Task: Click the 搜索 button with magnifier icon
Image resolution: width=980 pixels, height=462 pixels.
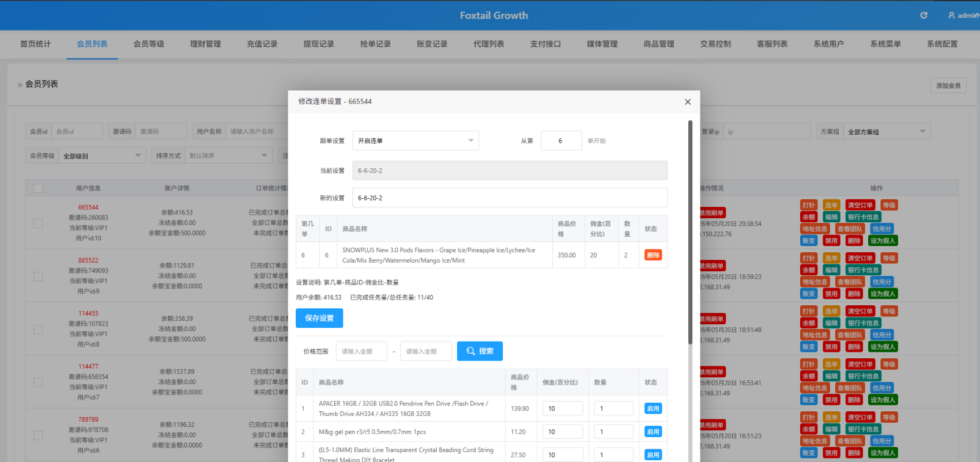Action: (480, 351)
